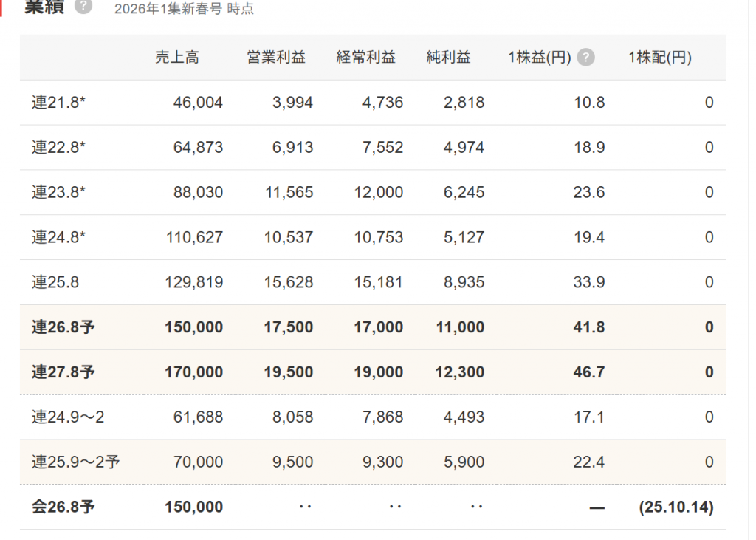Viewport: 756px width, 540px height.
Task: Click the 2026年1集新春号 時点 caption
Action: pos(184,10)
